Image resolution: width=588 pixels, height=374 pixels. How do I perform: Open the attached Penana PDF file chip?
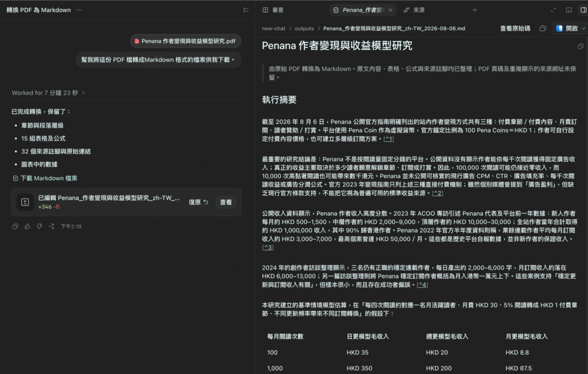click(x=185, y=41)
